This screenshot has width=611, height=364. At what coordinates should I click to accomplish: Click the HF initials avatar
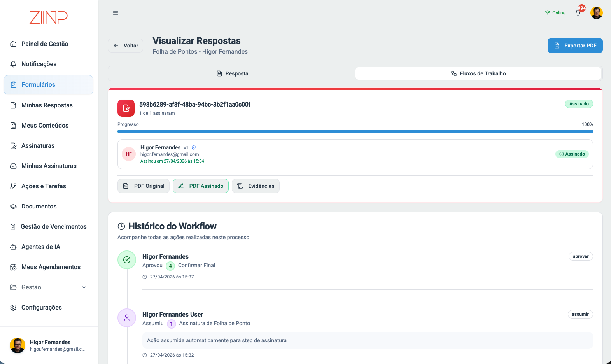click(x=129, y=154)
